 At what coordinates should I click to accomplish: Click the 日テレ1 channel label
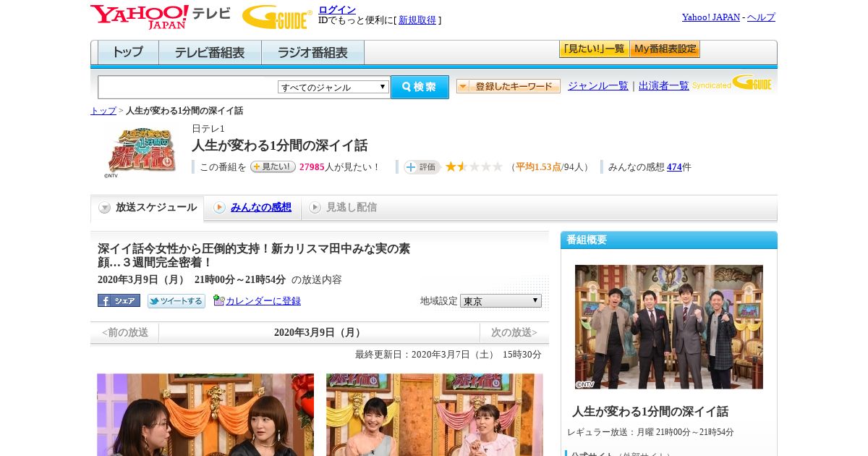tap(208, 129)
